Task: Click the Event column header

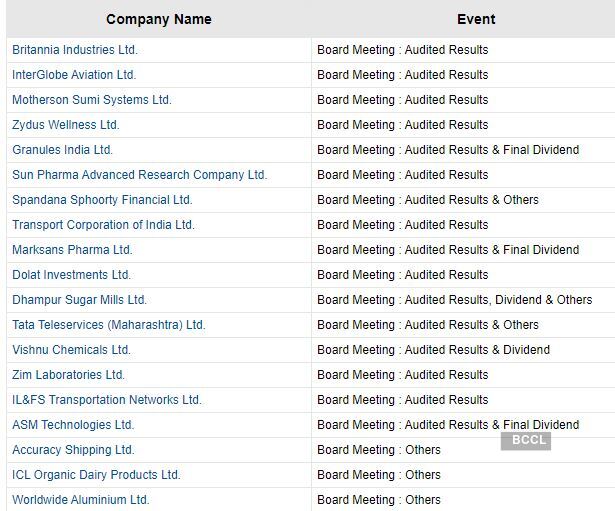Action: click(x=476, y=19)
